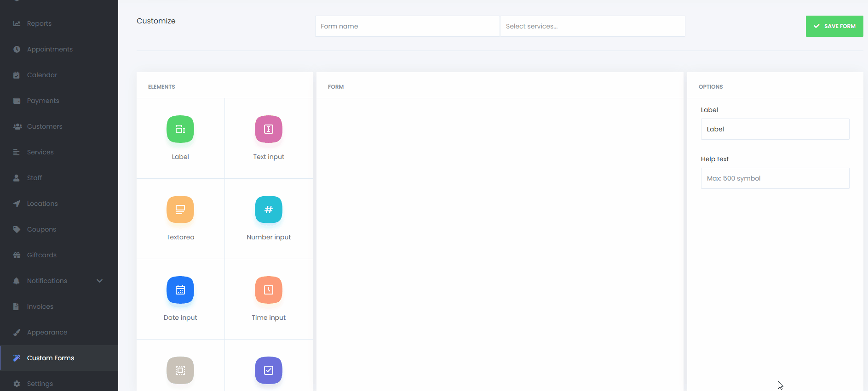Focus the Help text field
Image resolution: width=868 pixels, height=391 pixels.
tap(775, 178)
